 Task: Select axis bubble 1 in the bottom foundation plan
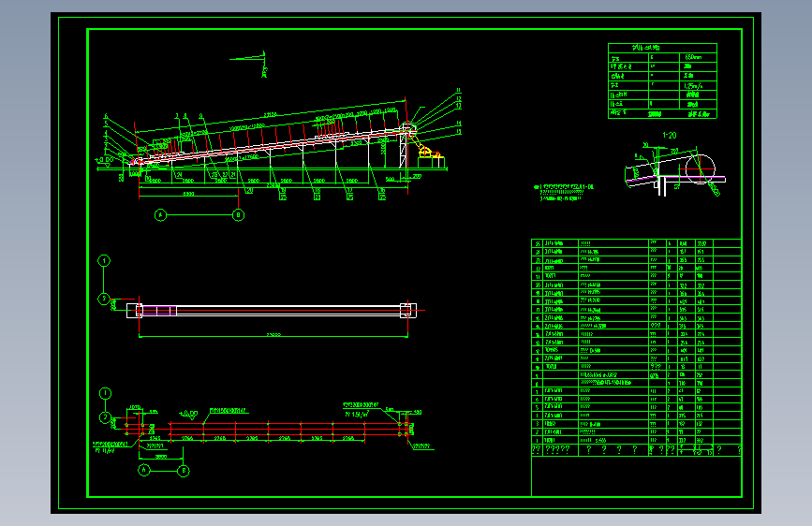coord(105,393)
